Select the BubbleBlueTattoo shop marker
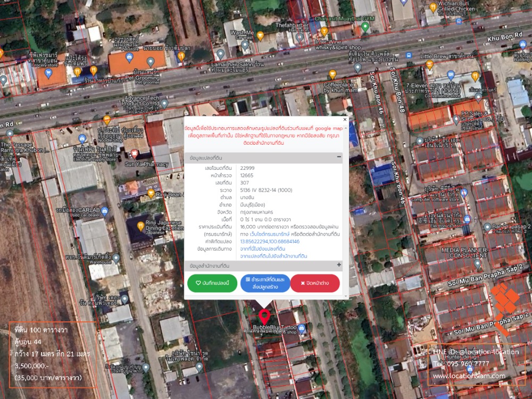The width and height of the screenshot is (532, 399). tap(301, 328)
